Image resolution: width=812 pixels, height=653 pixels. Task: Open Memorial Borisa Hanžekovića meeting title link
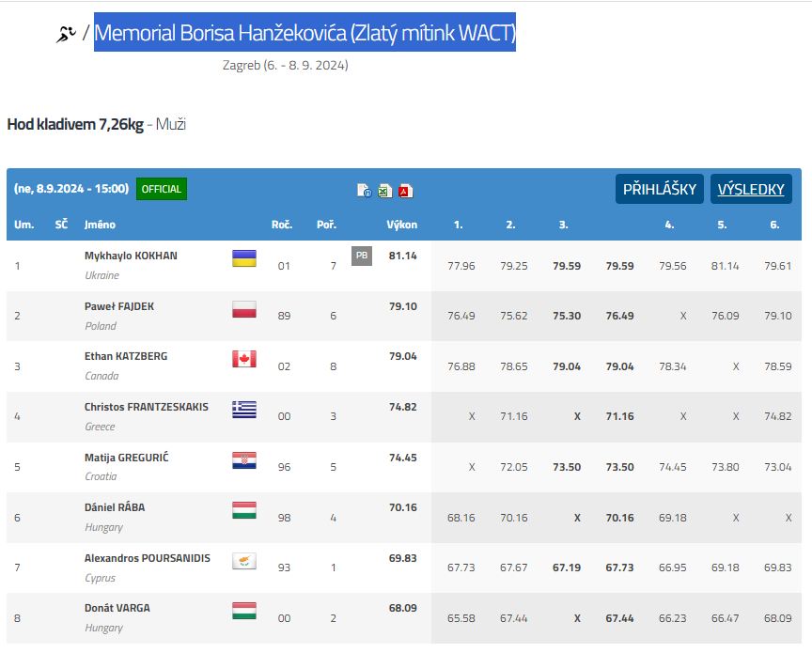[x=304, y=33]
